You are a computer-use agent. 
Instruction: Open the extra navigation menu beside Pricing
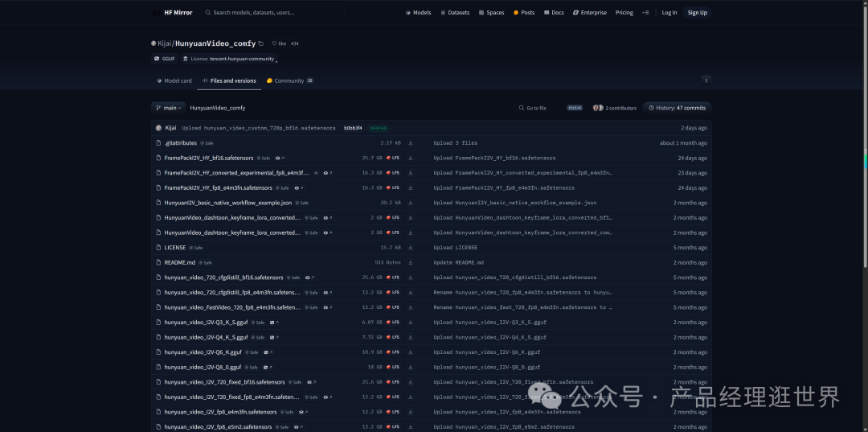tap(645, 12)
